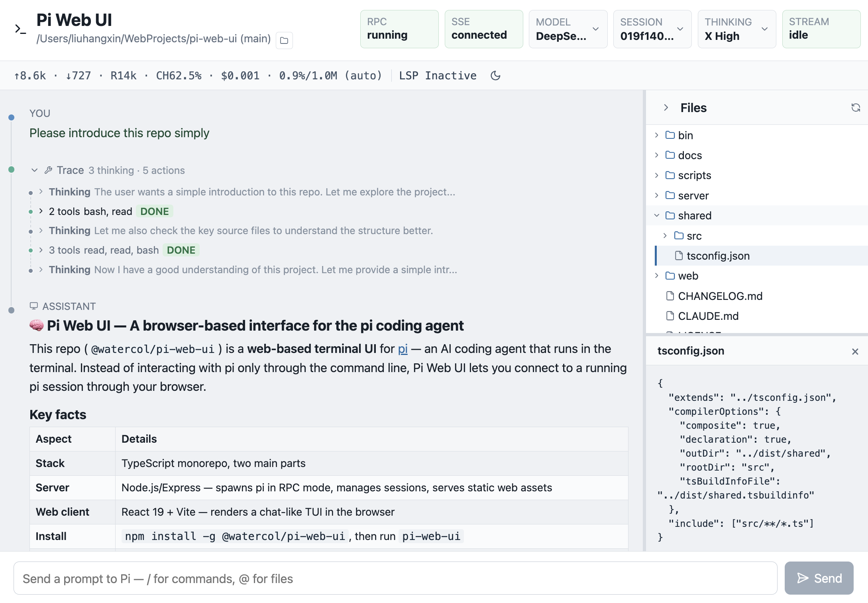Click the DONE badge on 3 tools step
Screen dimensions: 868x603
tap(181, 250)
